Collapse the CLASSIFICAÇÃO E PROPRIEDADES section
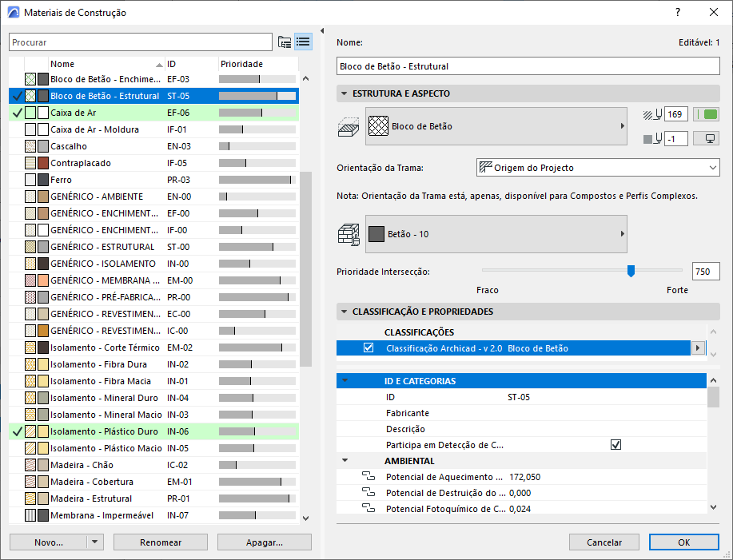The image size is (733, 560). (344, 312)
